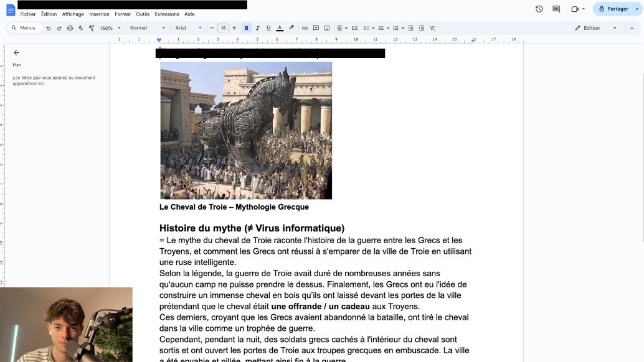Viewport: 644px width, 362px height.
Task: Apply a bulleted list
Action: click(381, 28)
